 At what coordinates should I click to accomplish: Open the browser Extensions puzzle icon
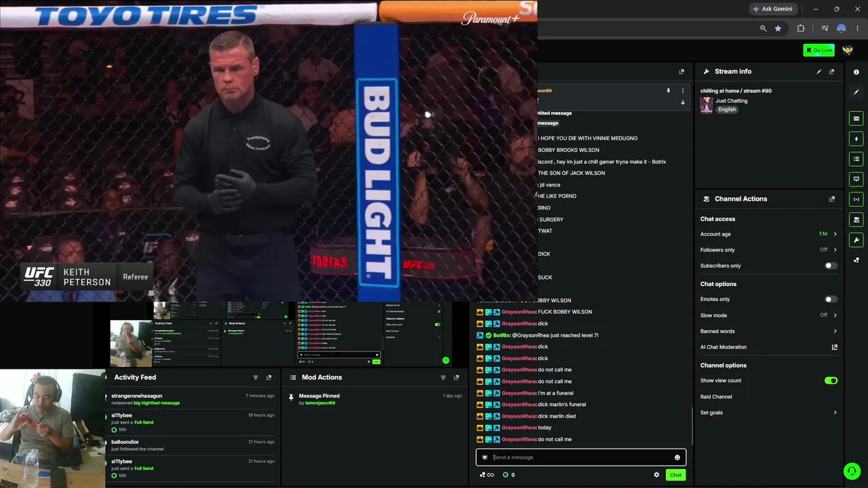point(801,28)
